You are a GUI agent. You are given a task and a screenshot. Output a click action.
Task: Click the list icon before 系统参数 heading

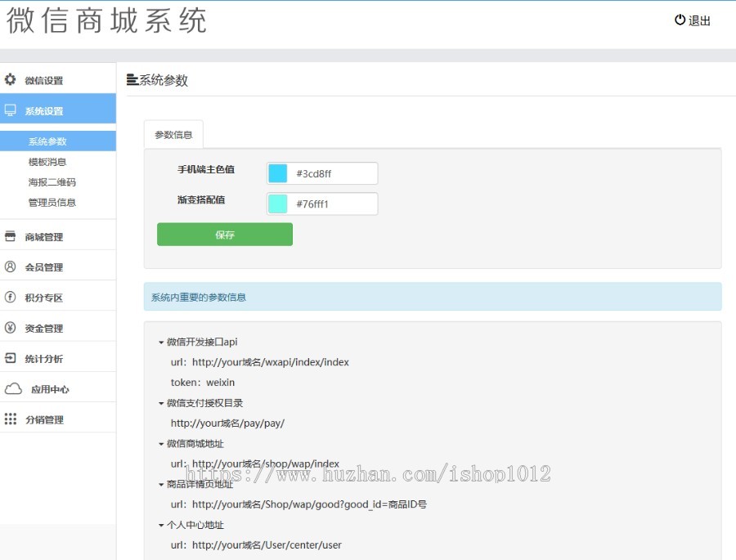click(132, 80)
